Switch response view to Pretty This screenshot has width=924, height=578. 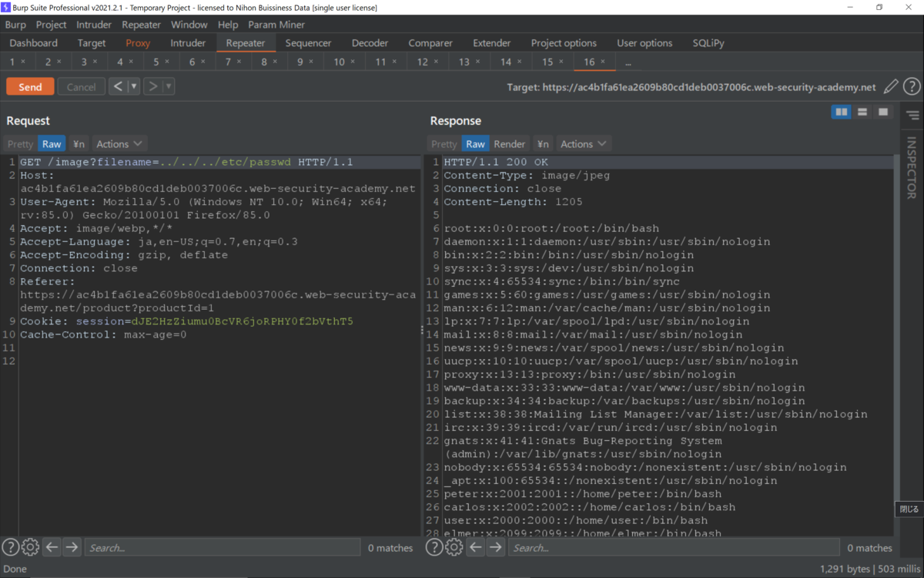(444, 144)
